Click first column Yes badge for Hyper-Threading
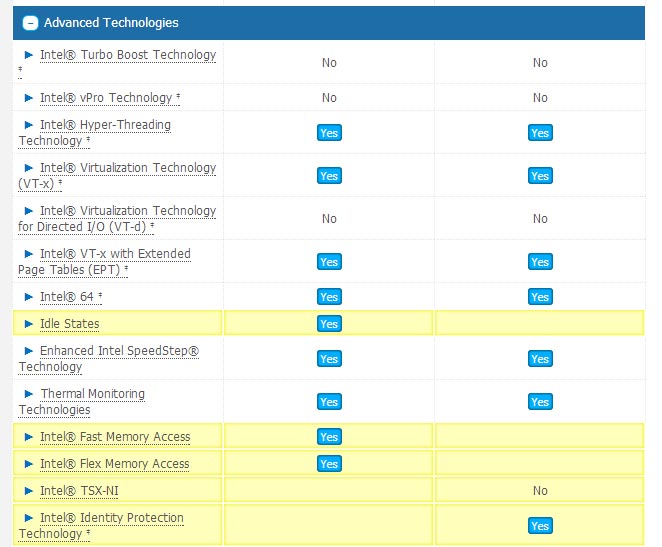 pyautogui.click(x=329, y=133)
